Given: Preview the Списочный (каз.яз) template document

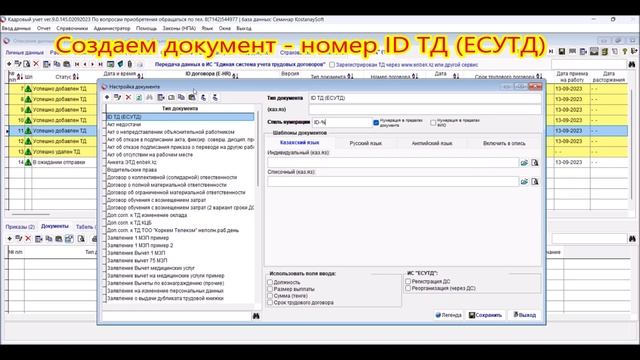Looking at the screenshot, I should (535, 181).
